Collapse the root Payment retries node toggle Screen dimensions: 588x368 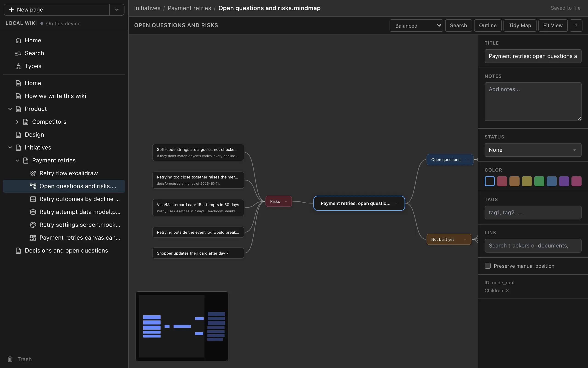[396, 204]
